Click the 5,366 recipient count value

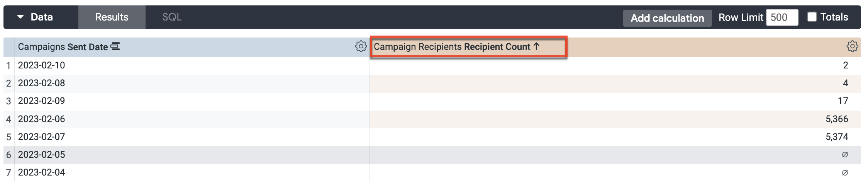pyautogui.click(x=837, y=119)
